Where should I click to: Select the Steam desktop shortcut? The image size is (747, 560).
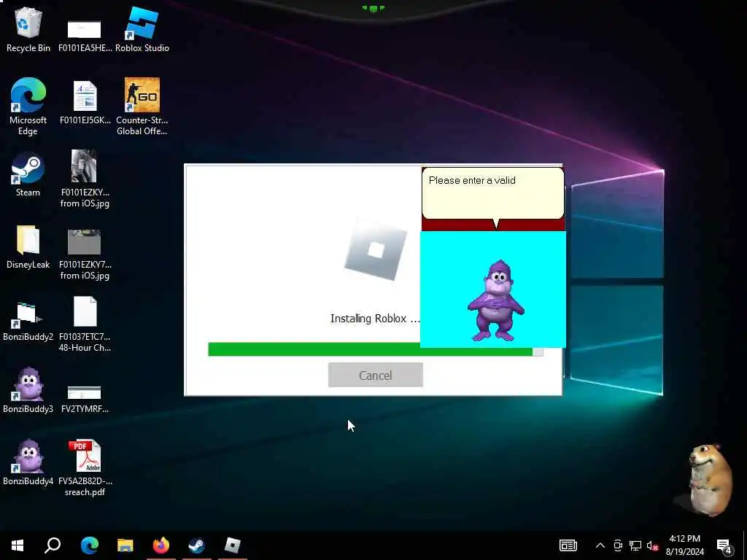pyautogui.click(x=28, y=174)
